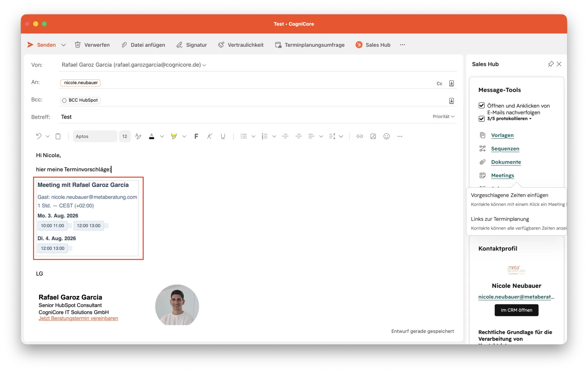Set the text alignment

(311, 137)
